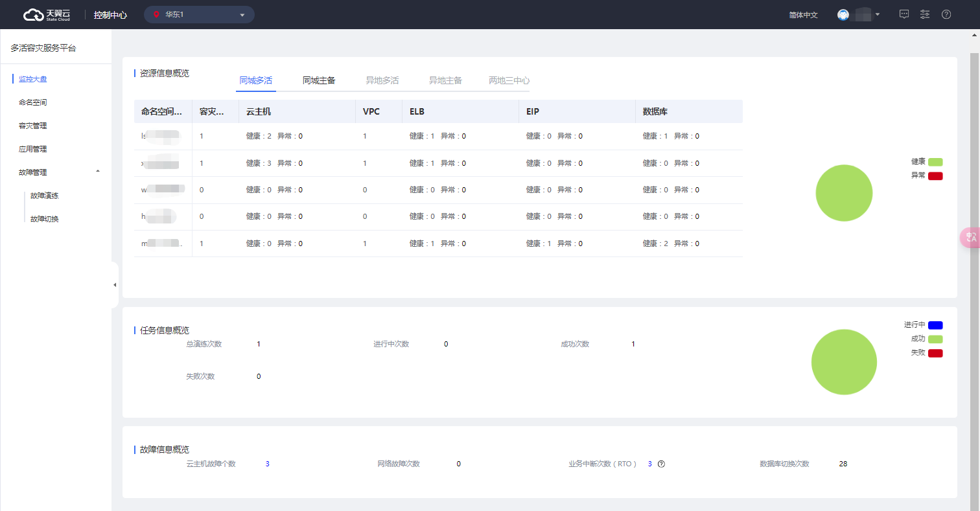The height and width of the screenshot is (511, 980).
Task: Click the 网络故障次数 label
Action: pyautogui.click(x=399, y=464)
